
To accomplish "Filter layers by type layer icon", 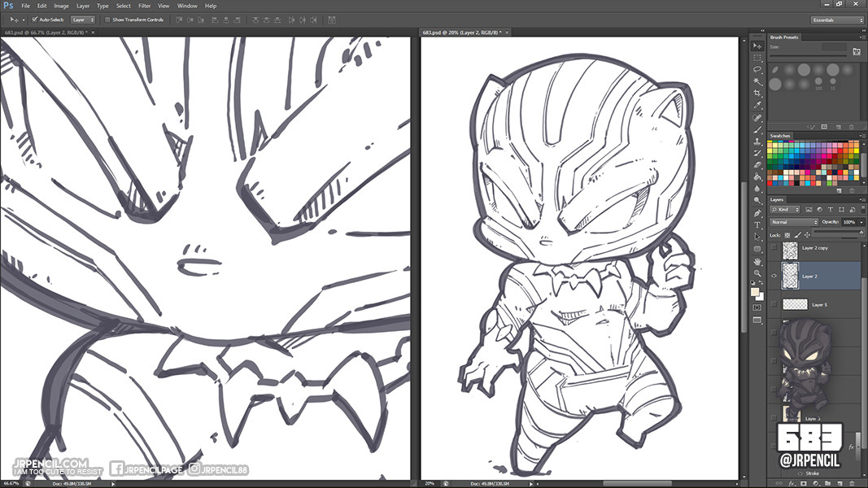I will (831, 210).
